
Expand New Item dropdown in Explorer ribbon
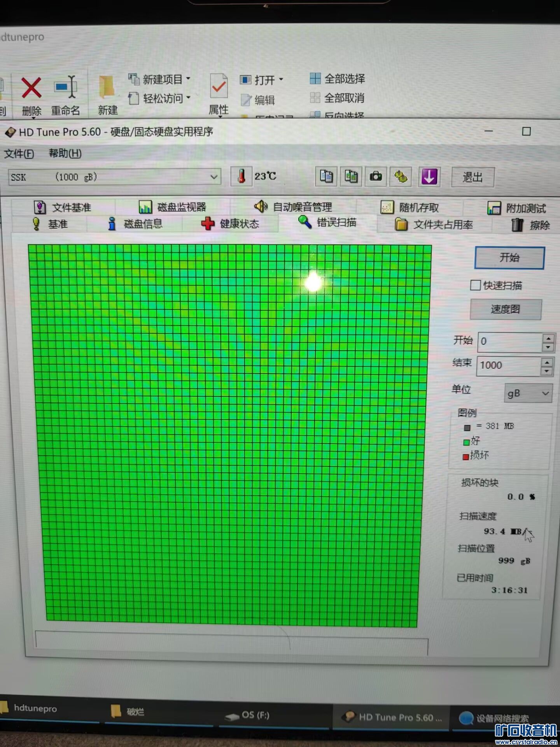coord(188,79)
